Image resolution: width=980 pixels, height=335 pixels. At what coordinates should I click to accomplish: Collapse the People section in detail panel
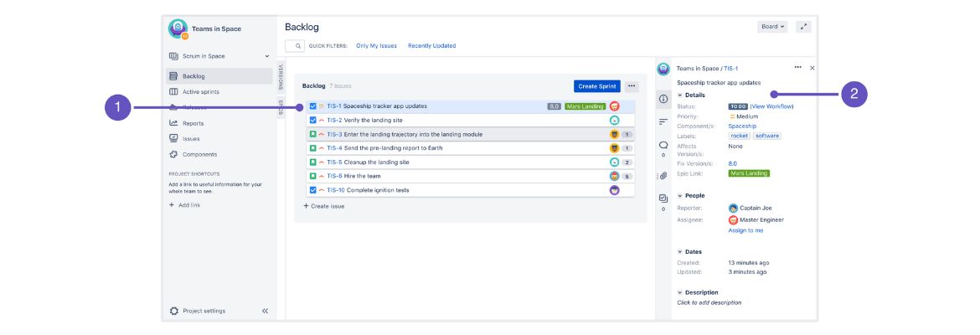coord(680,196)
